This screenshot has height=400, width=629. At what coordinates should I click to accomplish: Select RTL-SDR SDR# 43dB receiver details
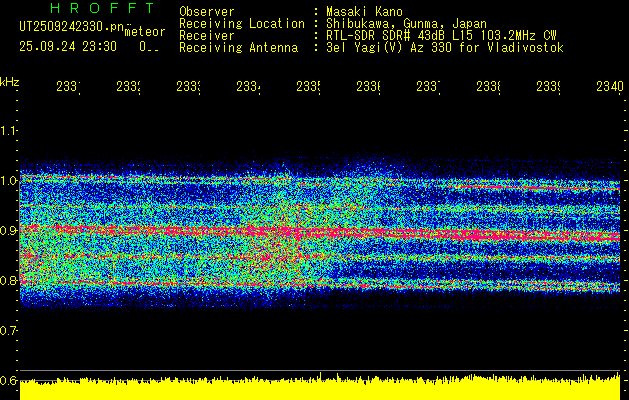point(441,36)
